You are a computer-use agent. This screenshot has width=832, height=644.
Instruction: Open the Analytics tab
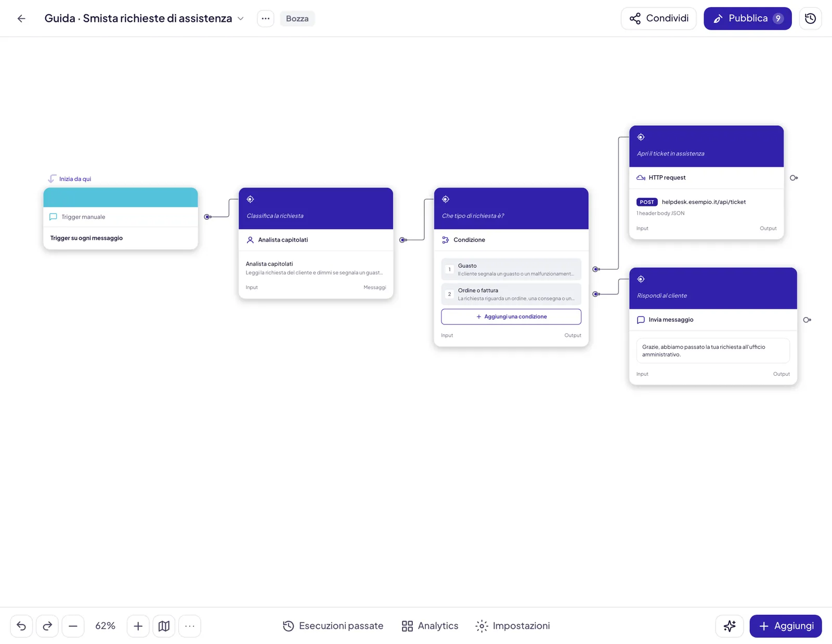pyautogui.click(x=430, y=626)
